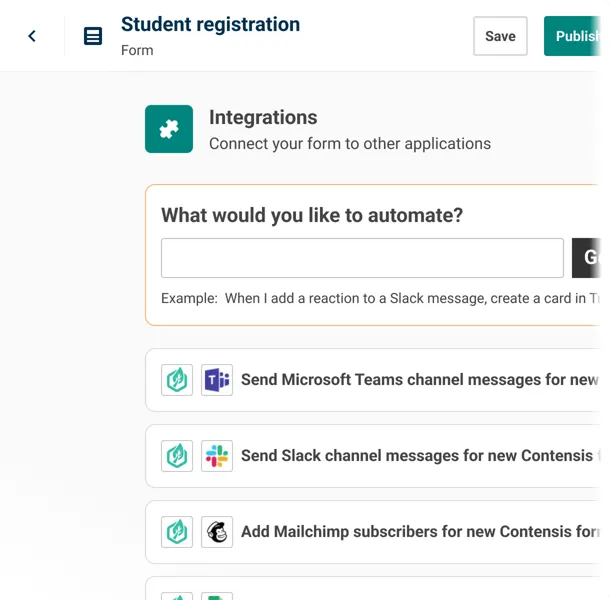Click the Contensis icon in the Slack row

click(177, 456)
